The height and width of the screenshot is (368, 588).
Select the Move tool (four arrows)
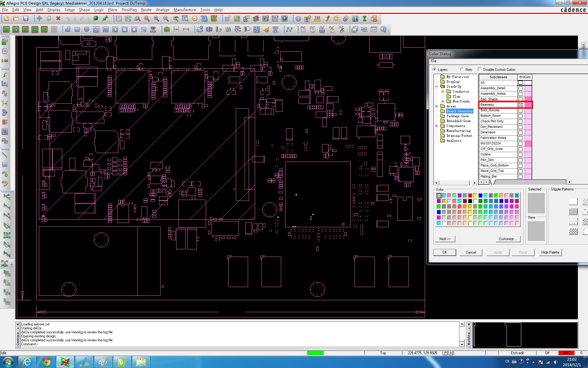39,19
